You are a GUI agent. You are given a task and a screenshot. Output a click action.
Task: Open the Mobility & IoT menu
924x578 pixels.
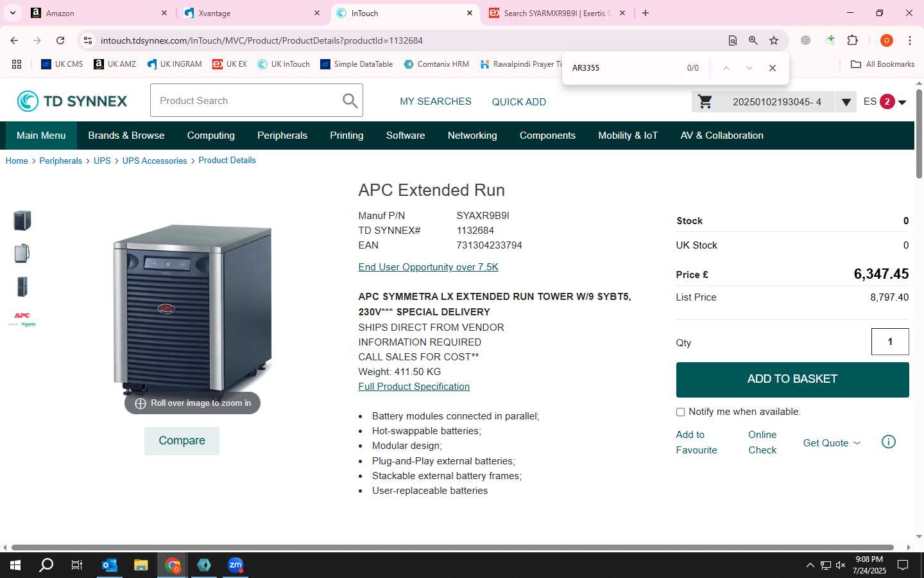point(628,136)
